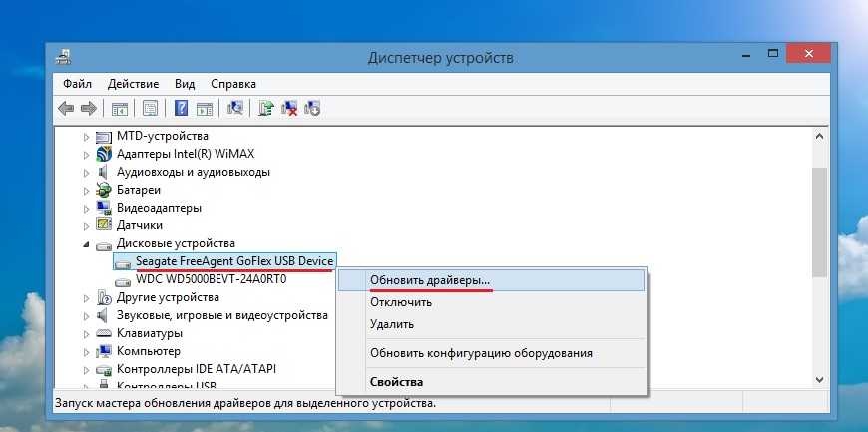Click the scan for hardware changes icon
The image size is (868, 432).
235,108
